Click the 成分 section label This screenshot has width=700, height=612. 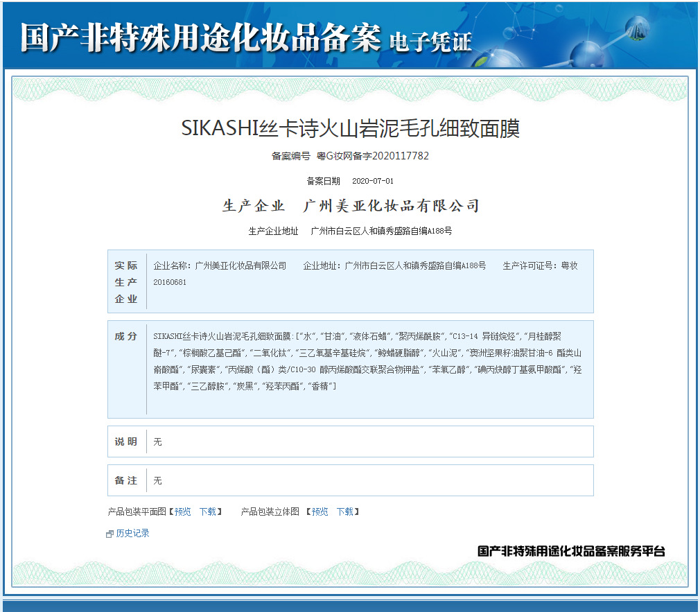point(126,336)
